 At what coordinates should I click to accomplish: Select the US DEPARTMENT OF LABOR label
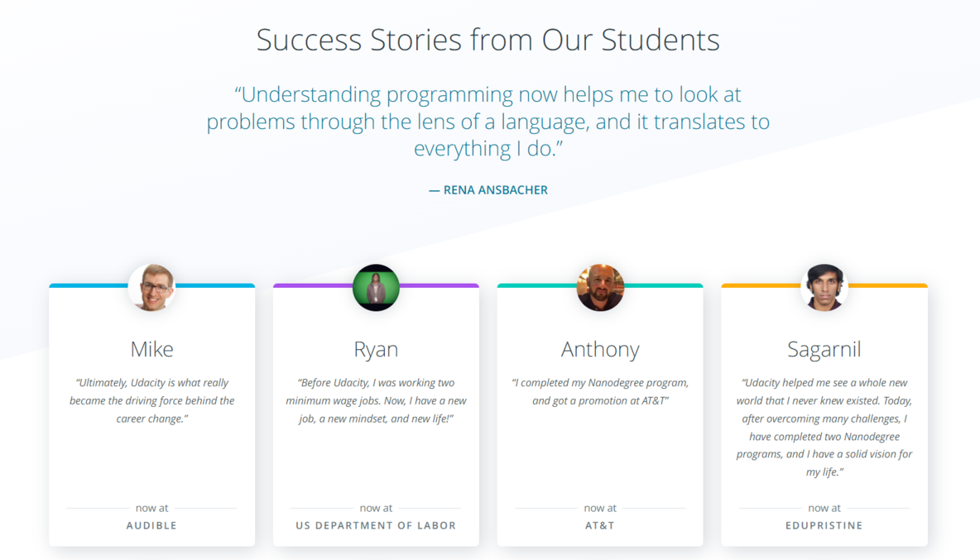(376, 525)
